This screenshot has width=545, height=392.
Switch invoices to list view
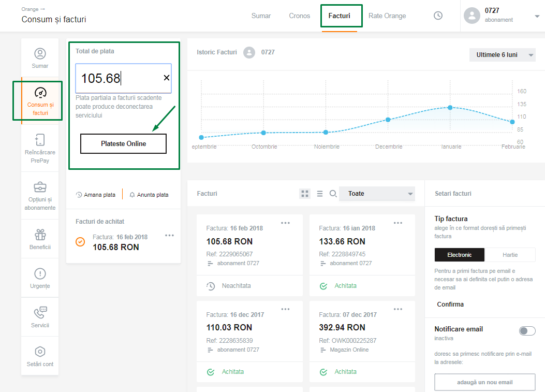tap(320, 194)
